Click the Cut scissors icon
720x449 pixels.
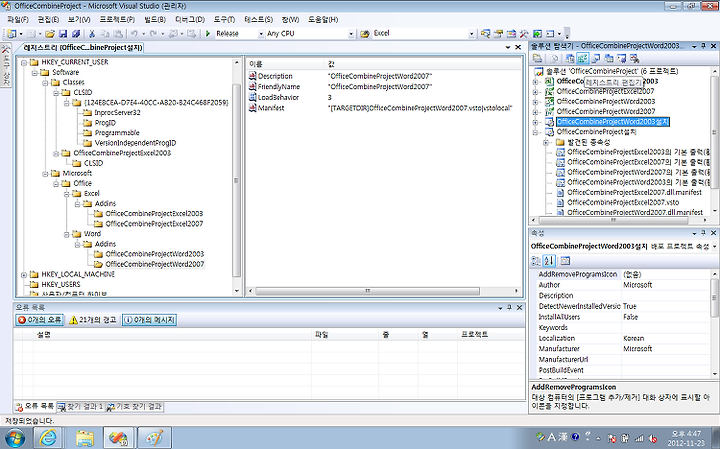click(x=92, y=34)
